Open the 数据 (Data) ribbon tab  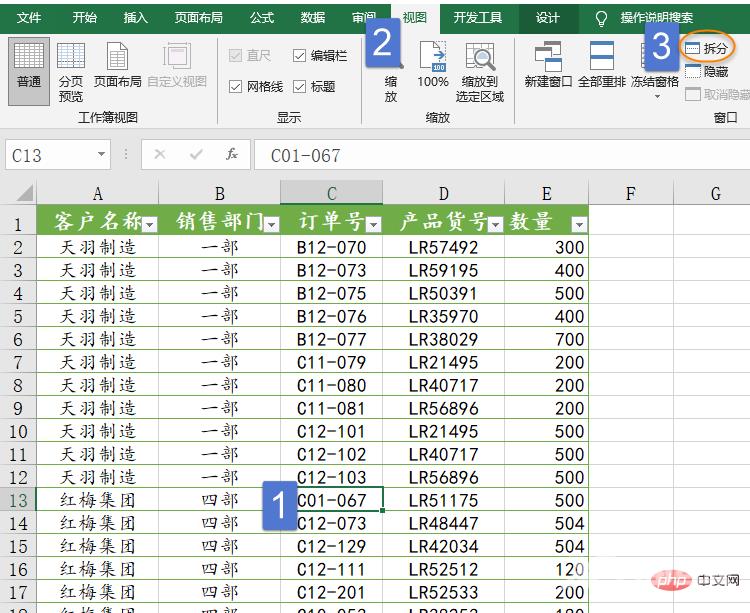click(312, 18)
